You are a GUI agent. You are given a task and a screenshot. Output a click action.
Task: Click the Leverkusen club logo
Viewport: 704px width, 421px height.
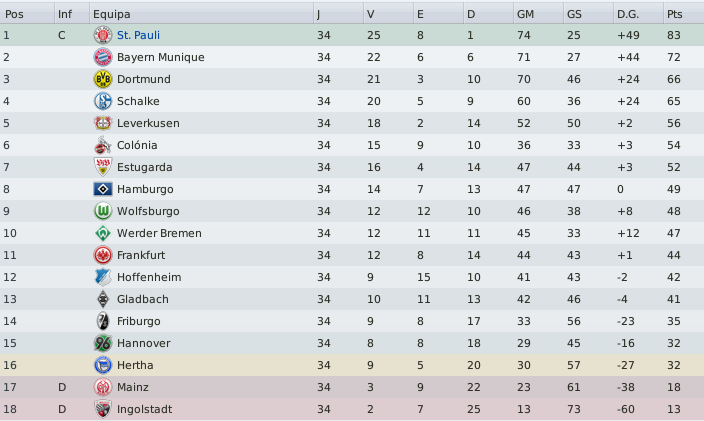click(x=102, y=123)
